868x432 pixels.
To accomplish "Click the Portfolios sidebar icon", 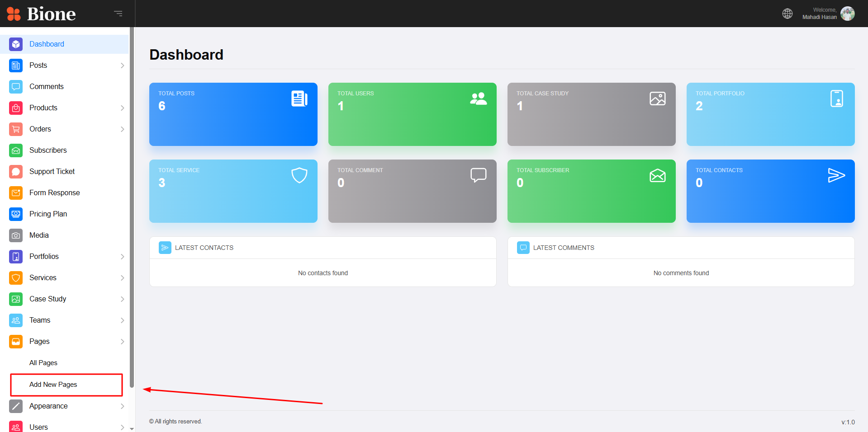I will (x=16, y=257).
